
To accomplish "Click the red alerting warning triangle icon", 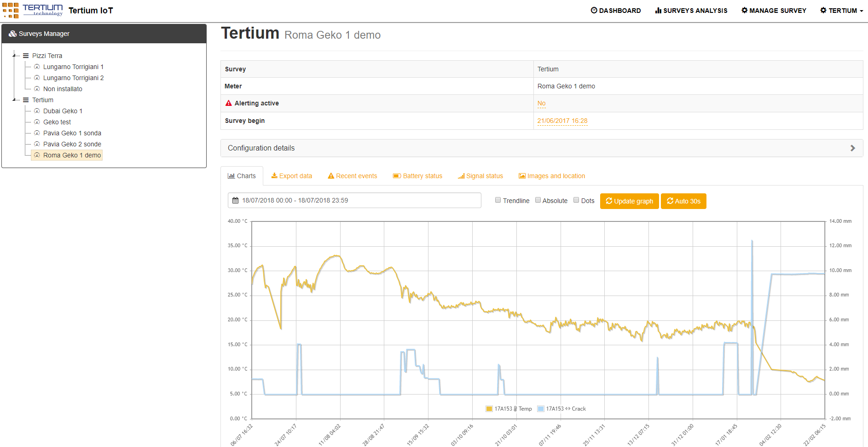I will point(228,103).
